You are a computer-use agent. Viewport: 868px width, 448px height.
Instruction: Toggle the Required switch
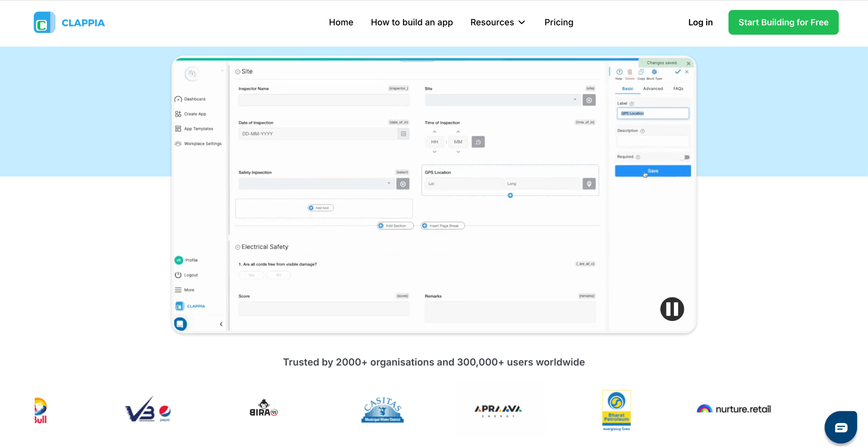click(x=685, y=157)
